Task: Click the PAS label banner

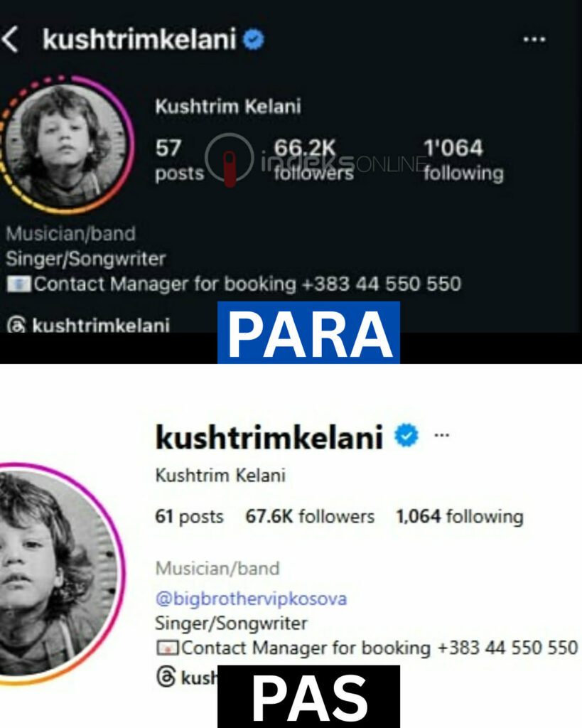Action: 308,697
